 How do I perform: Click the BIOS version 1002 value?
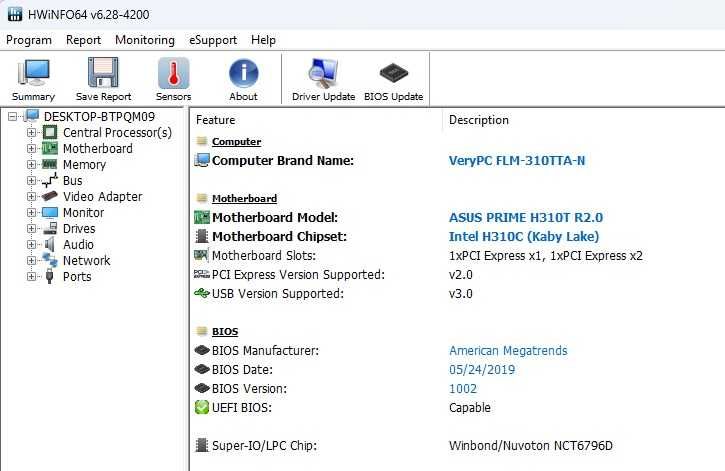(x=463, y=388)
